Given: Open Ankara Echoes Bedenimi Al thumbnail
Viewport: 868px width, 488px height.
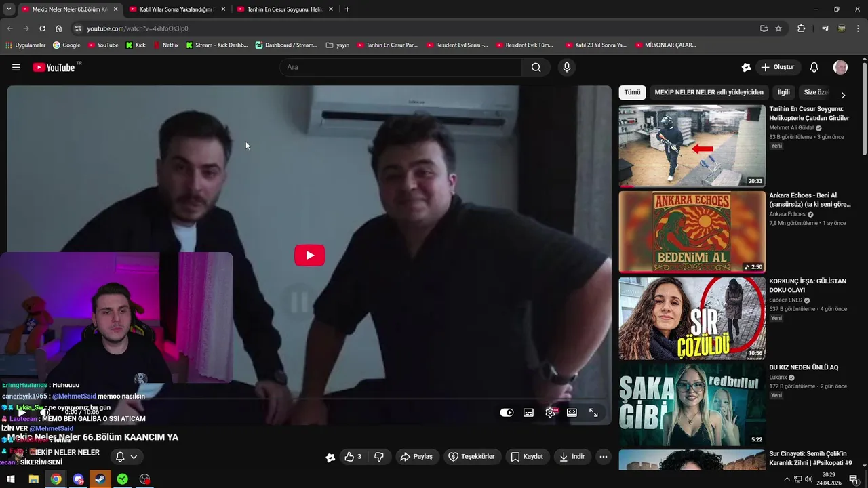Looking at the screenshot, I should pyautogui.click(x=692, y=232).
